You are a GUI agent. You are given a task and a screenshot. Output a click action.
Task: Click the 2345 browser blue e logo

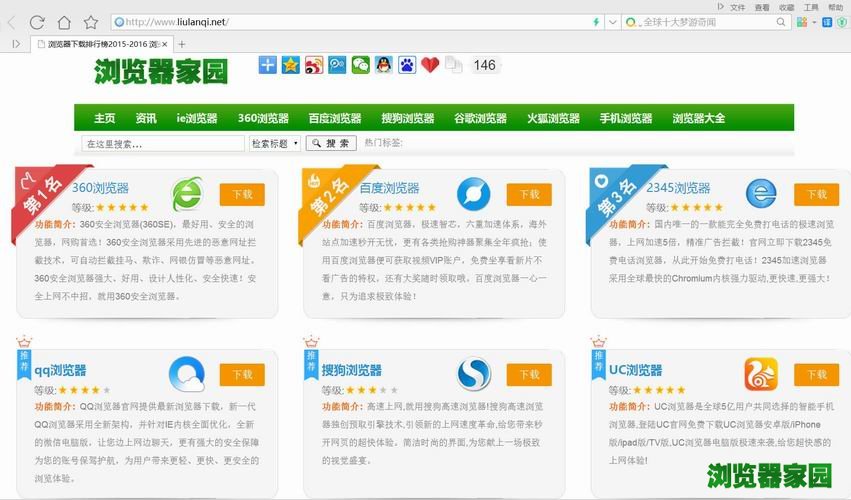(761, 193)
